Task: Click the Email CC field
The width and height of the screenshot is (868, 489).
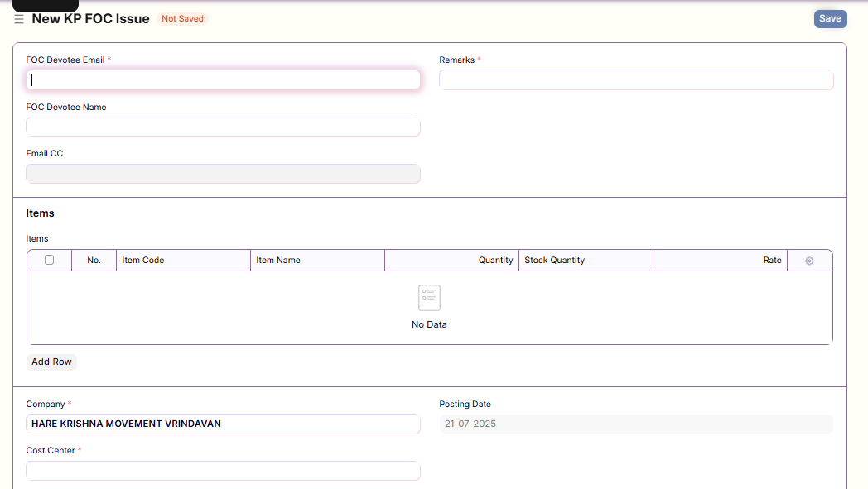Action: [223, 174]
